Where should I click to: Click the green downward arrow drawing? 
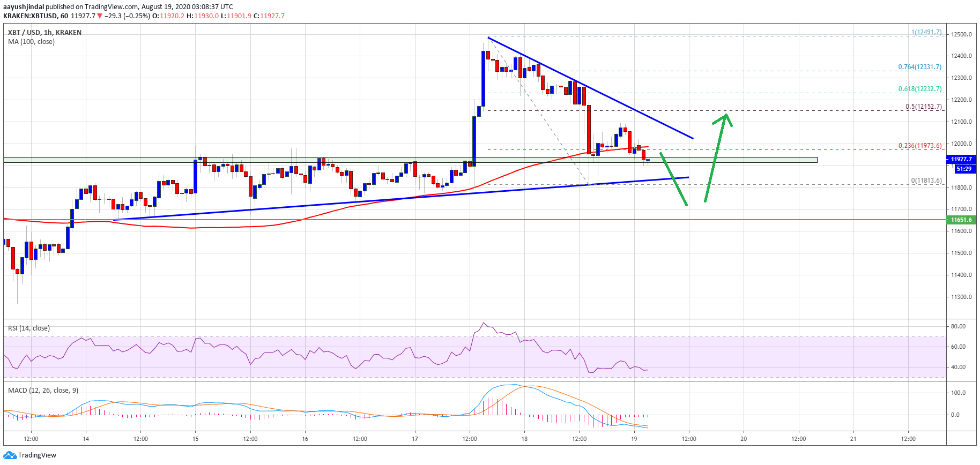(673, 178)
